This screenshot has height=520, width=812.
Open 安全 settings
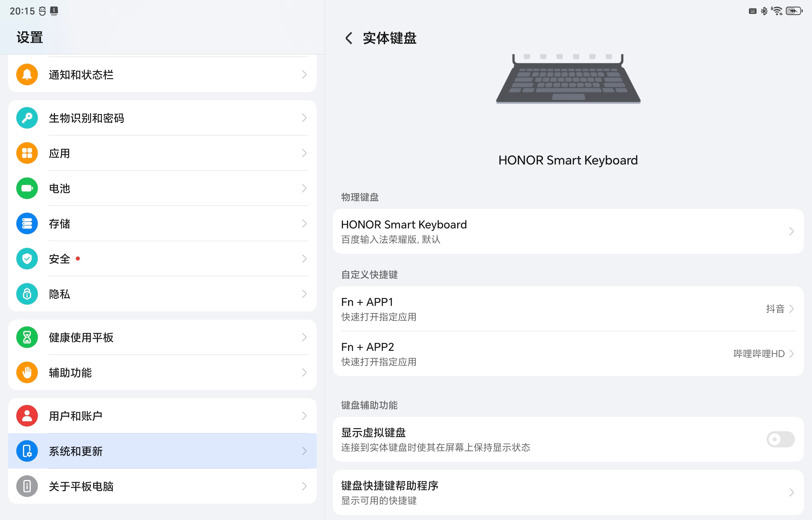tap(162, 259)
